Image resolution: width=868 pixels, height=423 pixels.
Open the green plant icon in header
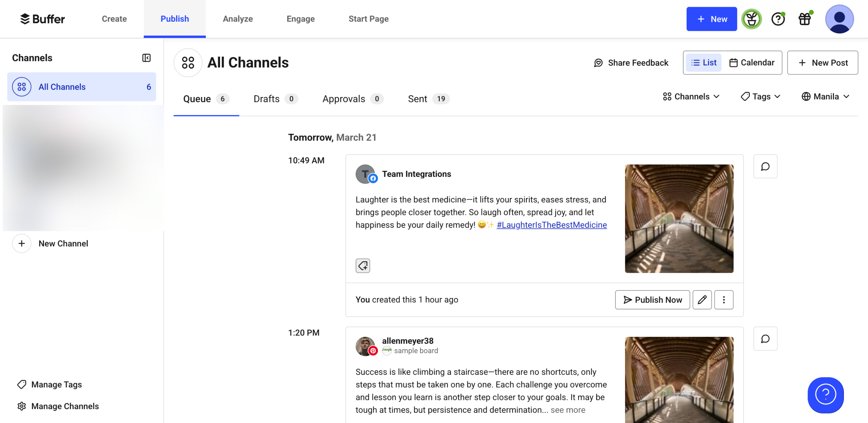[751, 19]
